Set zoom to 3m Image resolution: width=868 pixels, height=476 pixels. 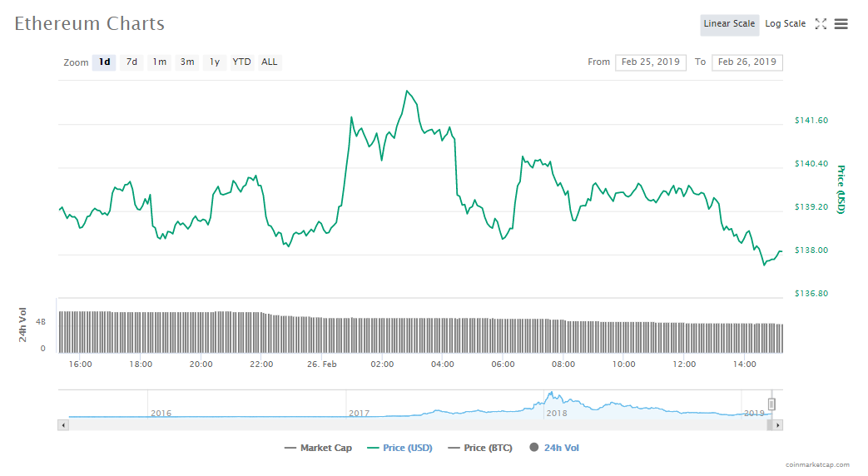click(187, 62)
